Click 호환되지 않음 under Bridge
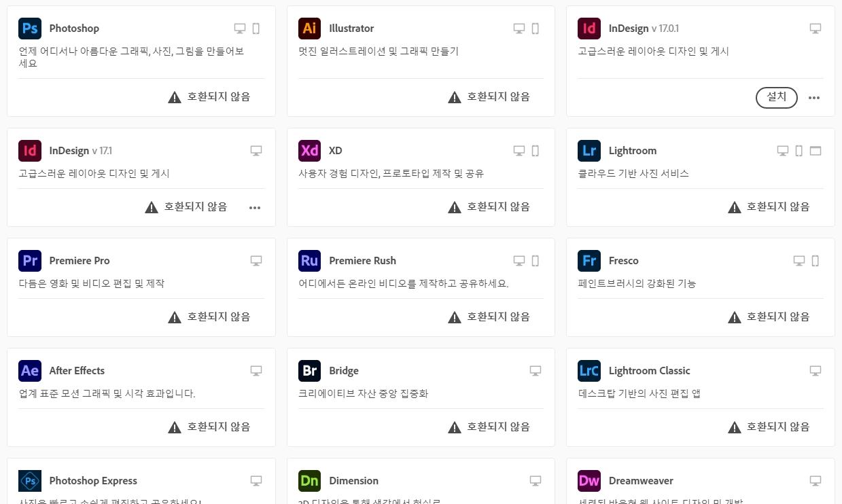 (498, 427)
